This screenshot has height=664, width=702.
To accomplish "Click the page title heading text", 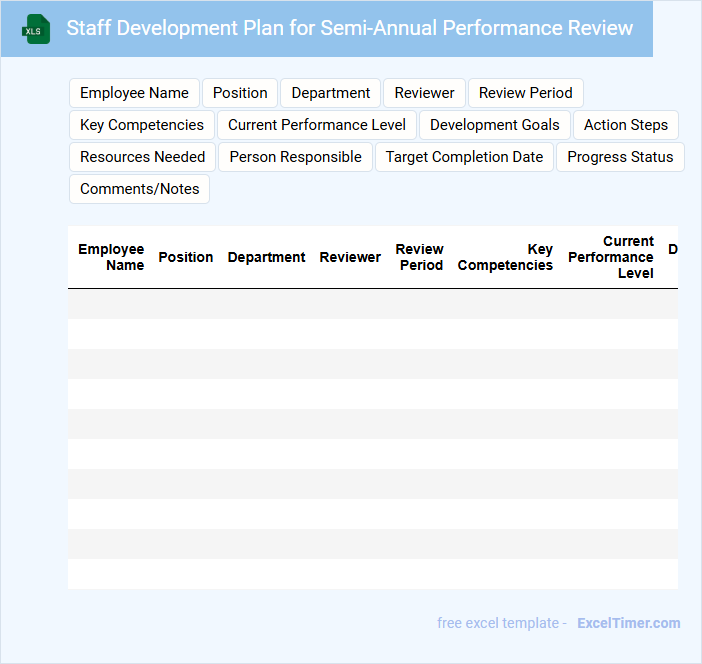I will (x=349, y=28).
